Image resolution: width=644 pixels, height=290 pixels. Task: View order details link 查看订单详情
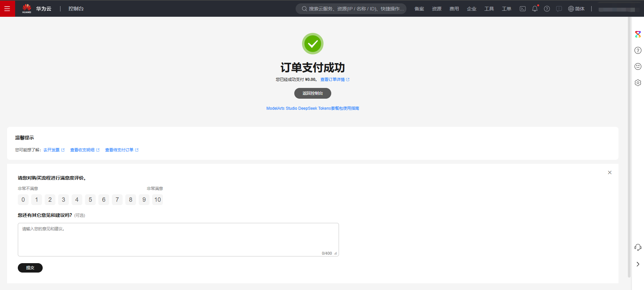tap(332, 80)
